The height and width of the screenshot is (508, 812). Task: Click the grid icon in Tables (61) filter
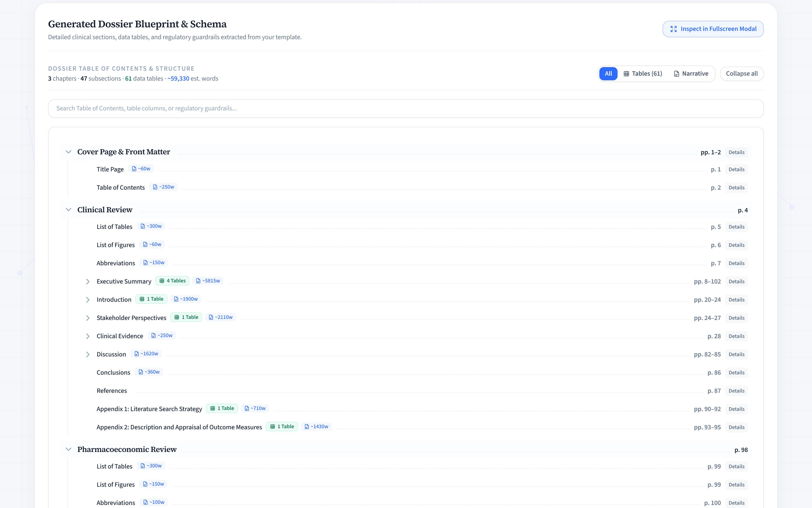pyautogui.click(x=626, y=74)
